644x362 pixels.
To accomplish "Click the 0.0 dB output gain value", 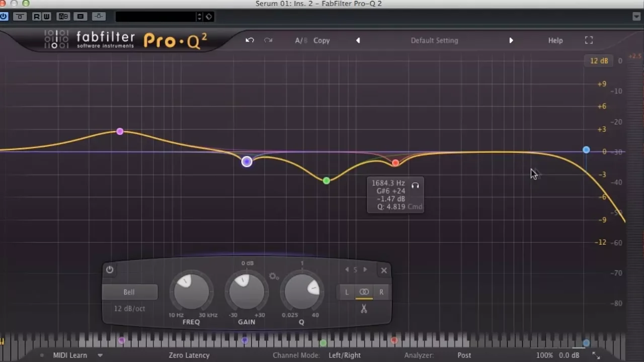I will coord(569,355).
